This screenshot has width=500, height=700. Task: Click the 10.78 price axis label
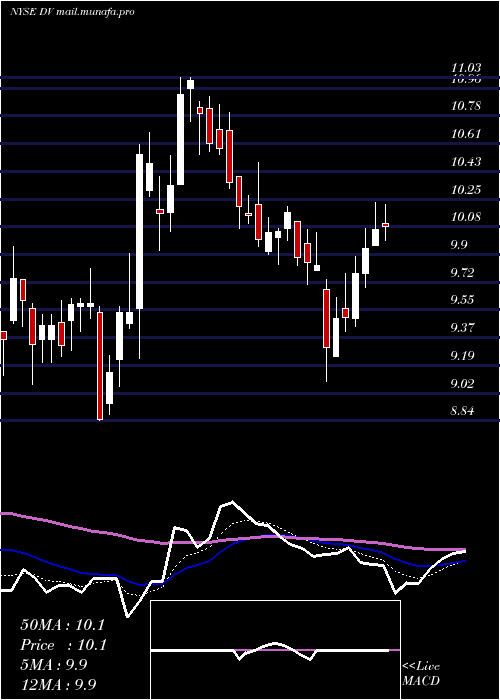(x=466, y=106)
